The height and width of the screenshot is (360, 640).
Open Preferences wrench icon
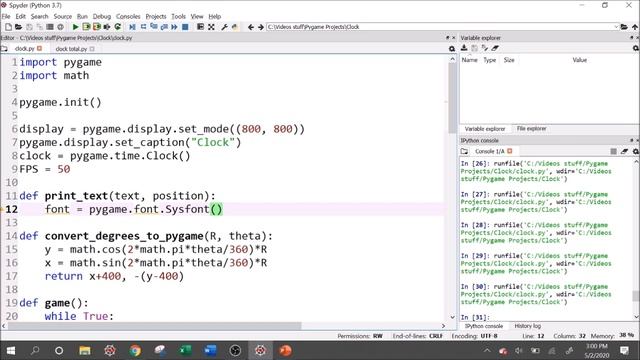(224, 27)
